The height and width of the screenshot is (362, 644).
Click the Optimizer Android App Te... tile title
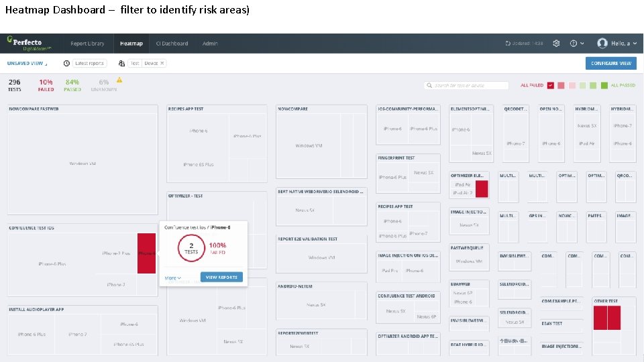click(407, 336)
